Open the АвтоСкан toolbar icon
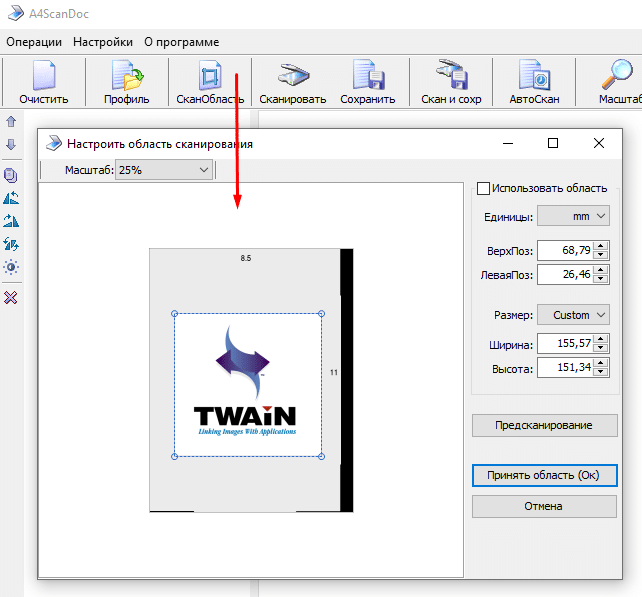642x597 pixels. (534, 78)
